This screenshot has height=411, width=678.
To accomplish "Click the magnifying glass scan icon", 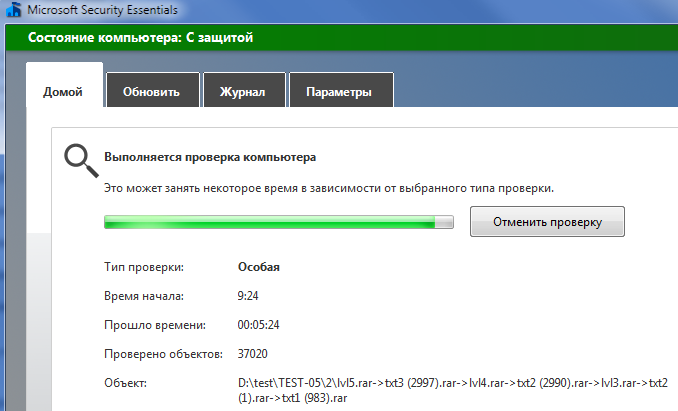I will 81,161.
